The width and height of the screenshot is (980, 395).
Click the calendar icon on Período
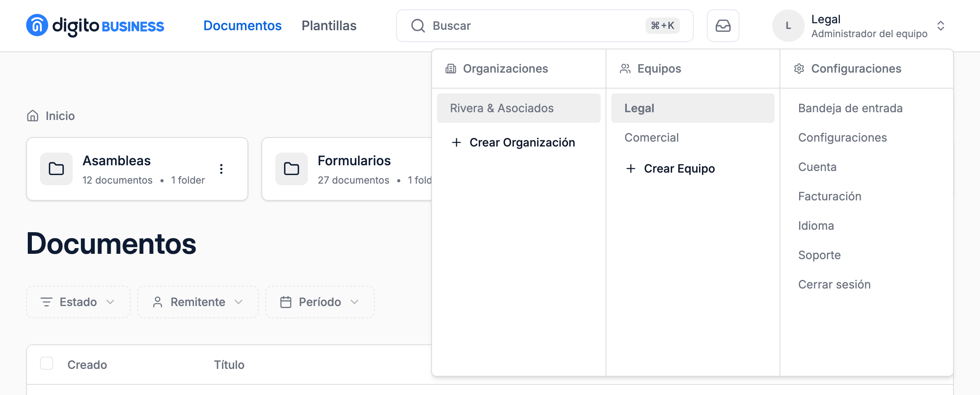pos(286,302)
